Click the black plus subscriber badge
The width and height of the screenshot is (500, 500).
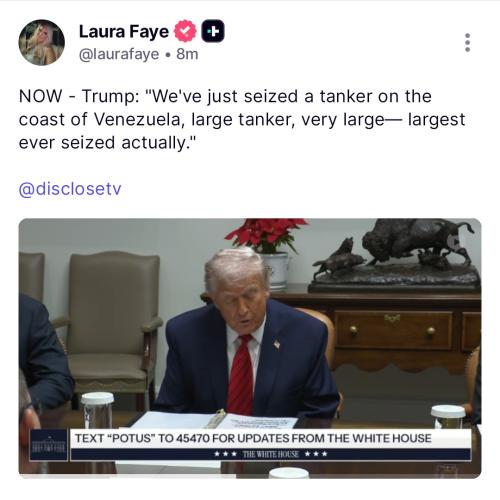click(213, 31)
